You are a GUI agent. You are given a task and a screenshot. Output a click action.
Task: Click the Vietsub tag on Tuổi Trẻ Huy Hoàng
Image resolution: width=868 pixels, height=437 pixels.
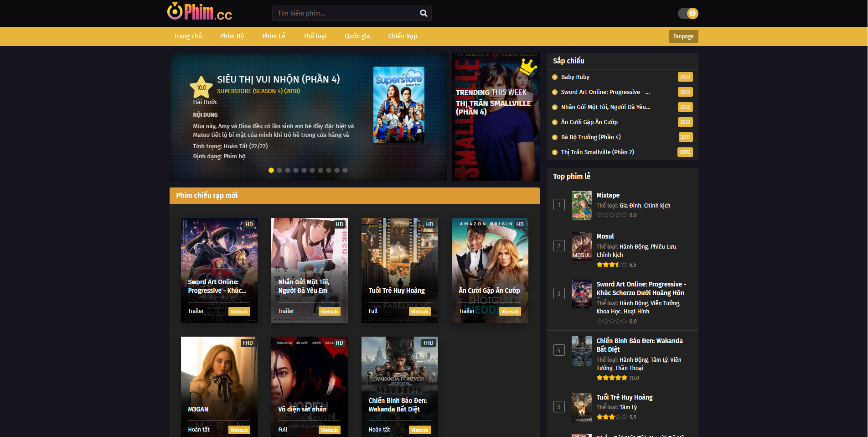[419, 312]
